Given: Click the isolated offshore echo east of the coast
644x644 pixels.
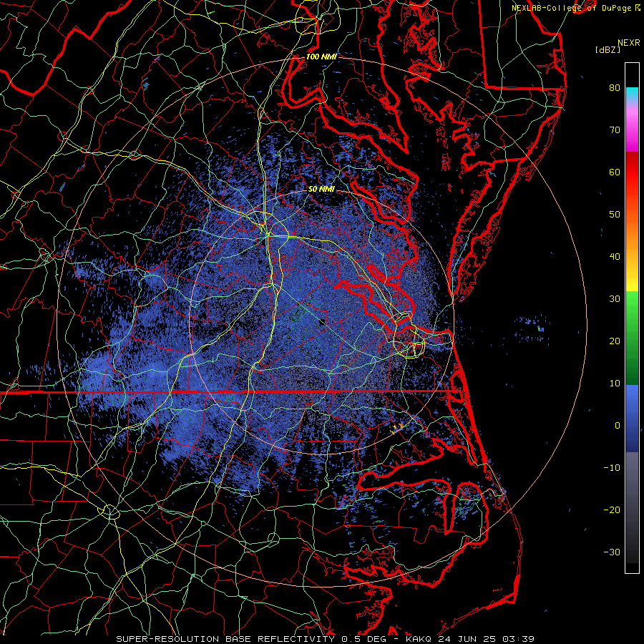Looking at the screenshot, I should [532, 328].
